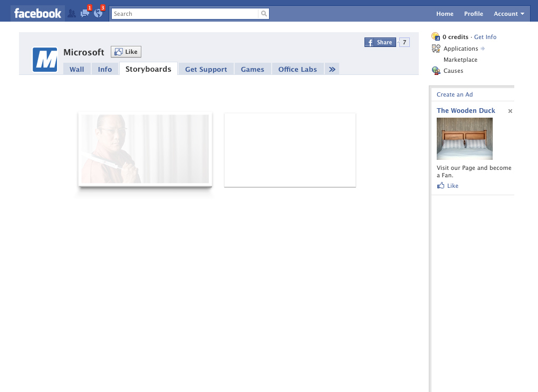
Task: Click the Causes icon in sidebar
Action: tap(436, 71)
